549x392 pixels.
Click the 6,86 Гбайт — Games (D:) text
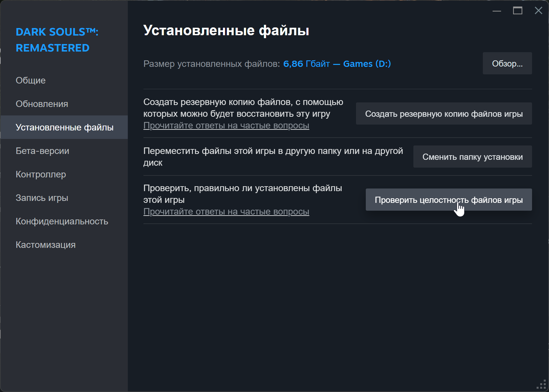(x=337, y=64)
